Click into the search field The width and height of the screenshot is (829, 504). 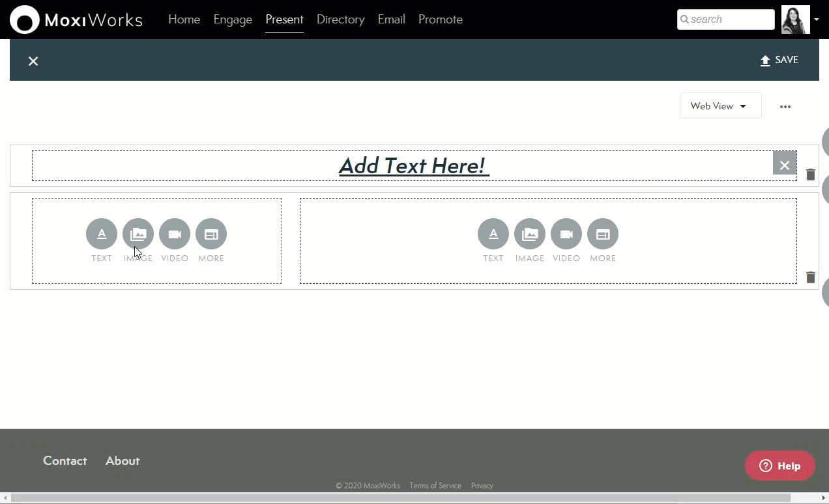pyautogui.click(x=726, y=20)
